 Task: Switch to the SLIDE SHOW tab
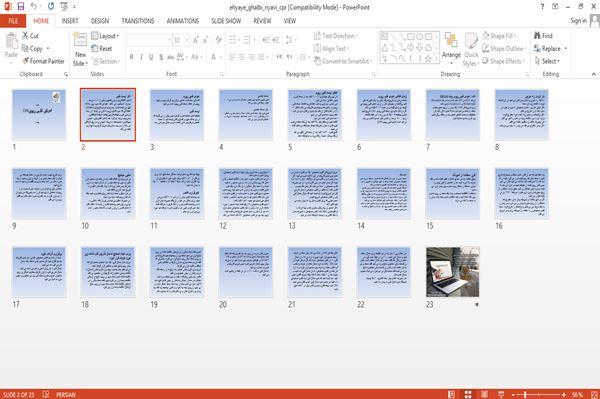pyautogui.click(x=226, y=21)
